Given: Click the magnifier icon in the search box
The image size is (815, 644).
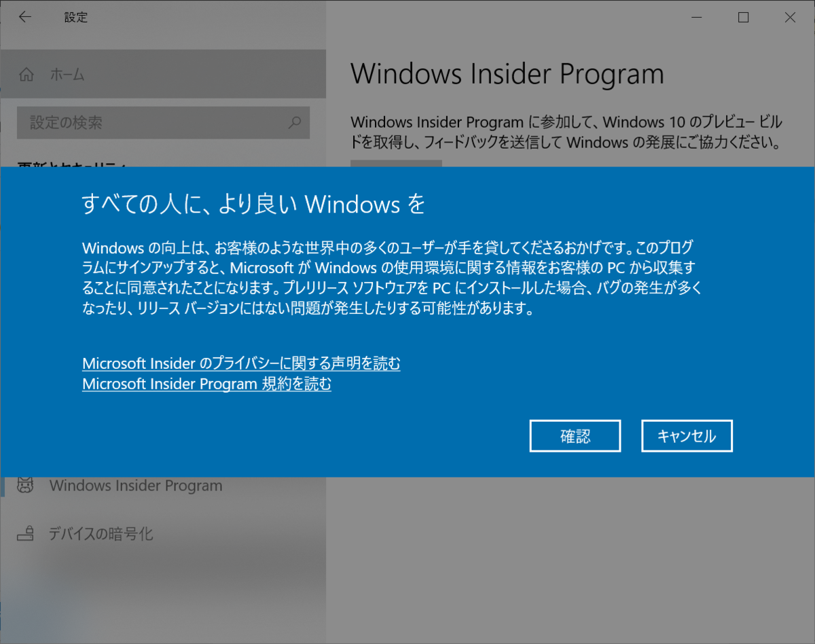Looking at the screenshot, I should click(x=294, y=123).
